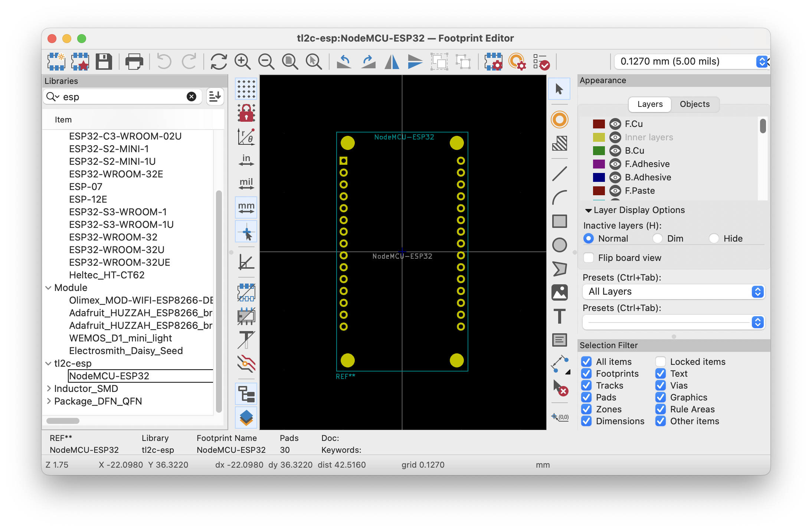Select the Draw Circle tool
Viewport: 812px width, 530px height.
pyautogui.click(x=559, y=245)
